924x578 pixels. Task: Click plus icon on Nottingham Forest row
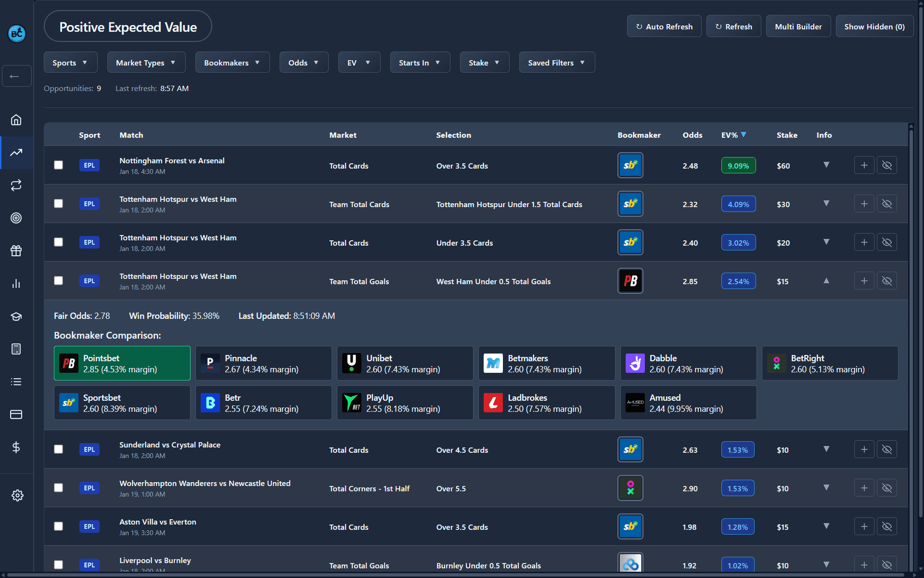click(x=864, y=165)
